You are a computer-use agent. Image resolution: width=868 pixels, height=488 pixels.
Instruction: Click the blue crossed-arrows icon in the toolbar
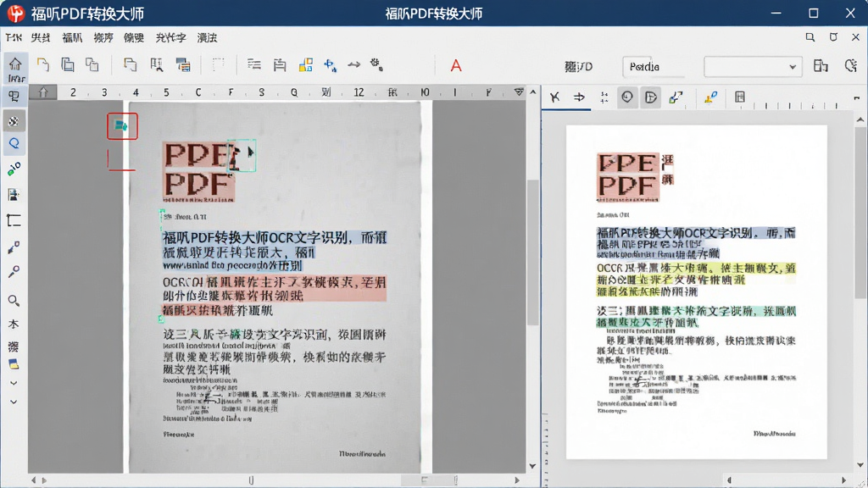[x=331, y=65]
